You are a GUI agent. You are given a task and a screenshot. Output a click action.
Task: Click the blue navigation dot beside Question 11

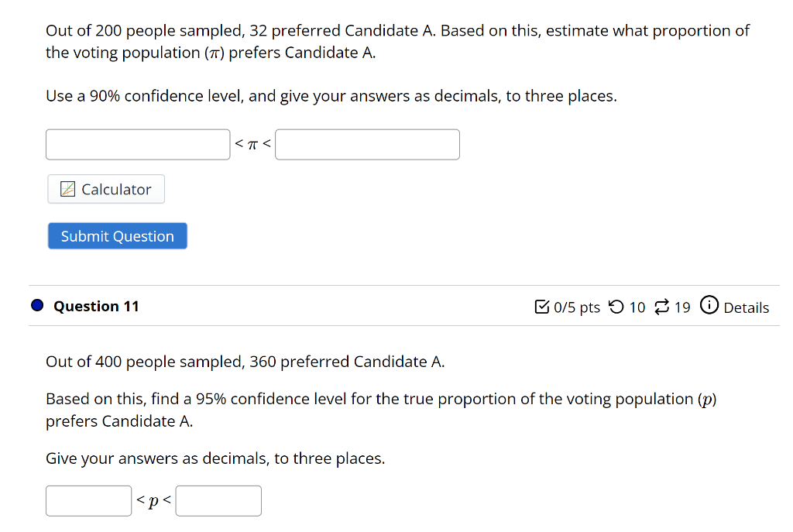tap(36, 305)
